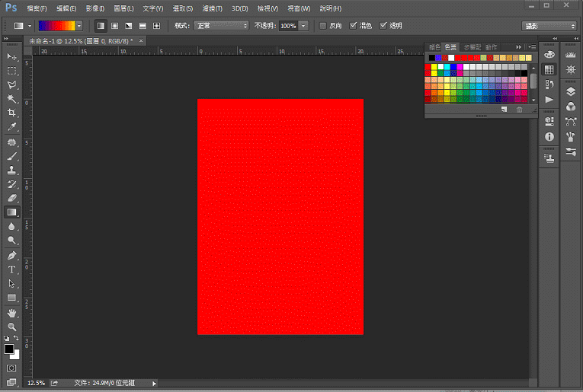The image size is (583, 392).
Task: Click the opacity 100% input field
Action: 289,26
